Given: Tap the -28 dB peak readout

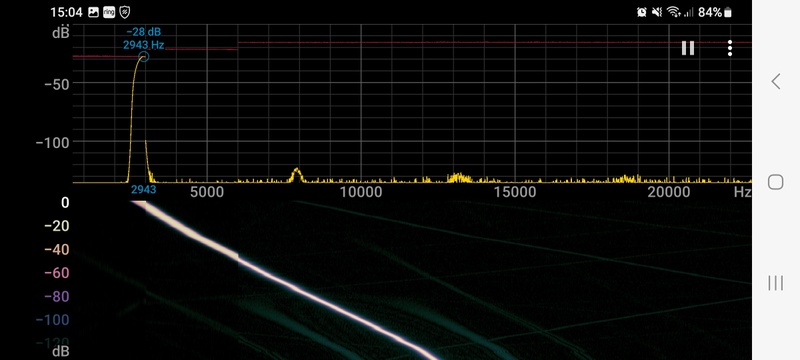Looking at the screenshot, I should [143, 32].
